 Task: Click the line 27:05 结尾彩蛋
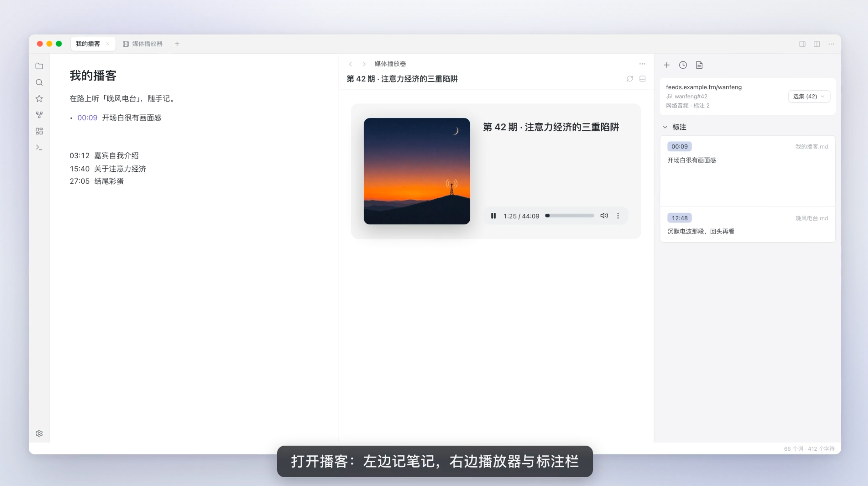97,181
